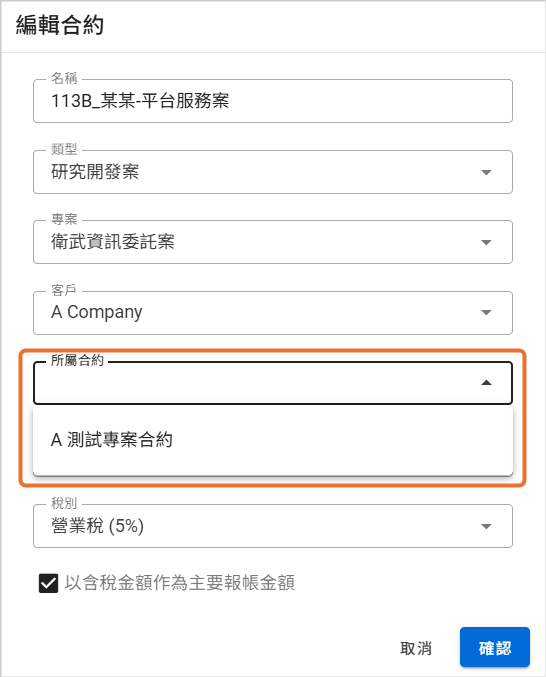Click the 類型 dropdown arrow icon
Image resolution: width=546 pixels, height=677 pixels.
click(486, 172)
